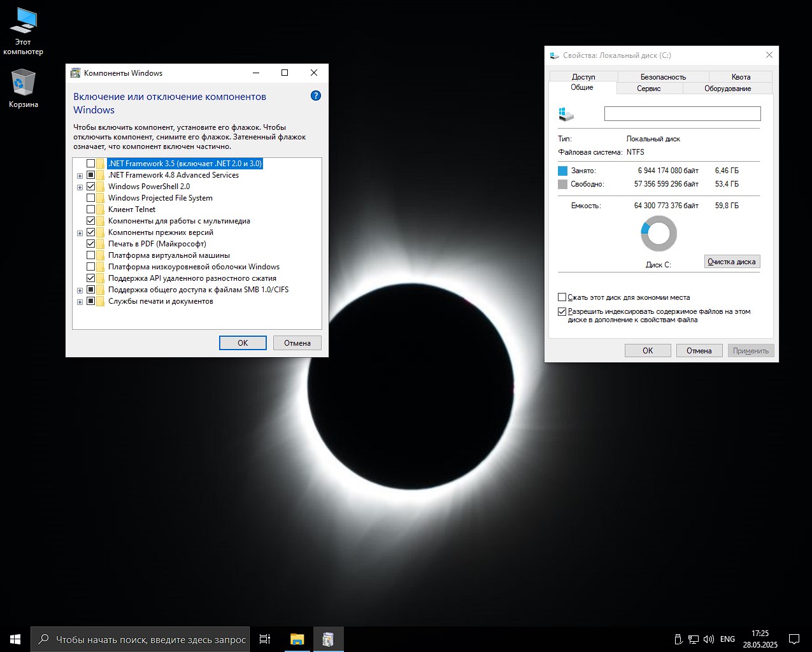Select the Общие tab

coord(582,88)
